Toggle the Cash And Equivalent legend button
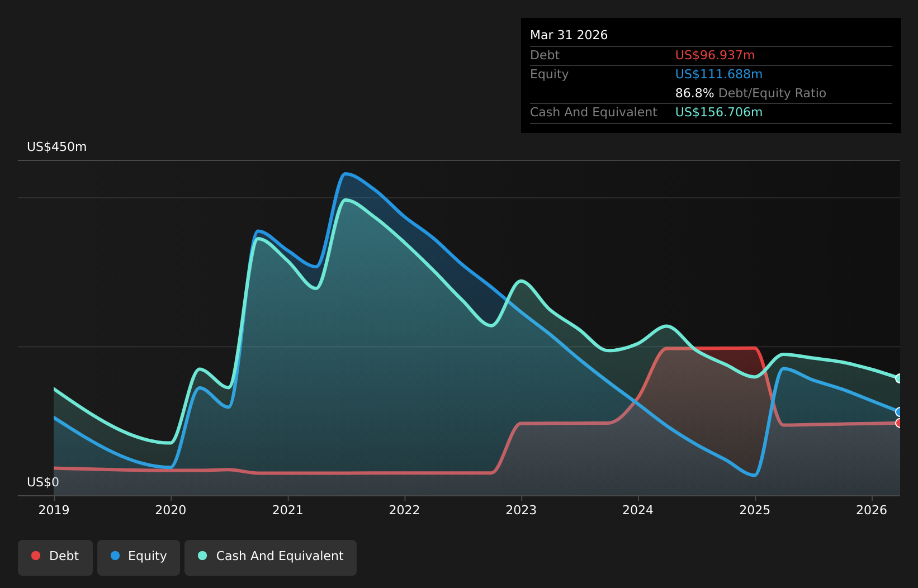Screen dimensions: 918x588 click(x=271, y=557)
